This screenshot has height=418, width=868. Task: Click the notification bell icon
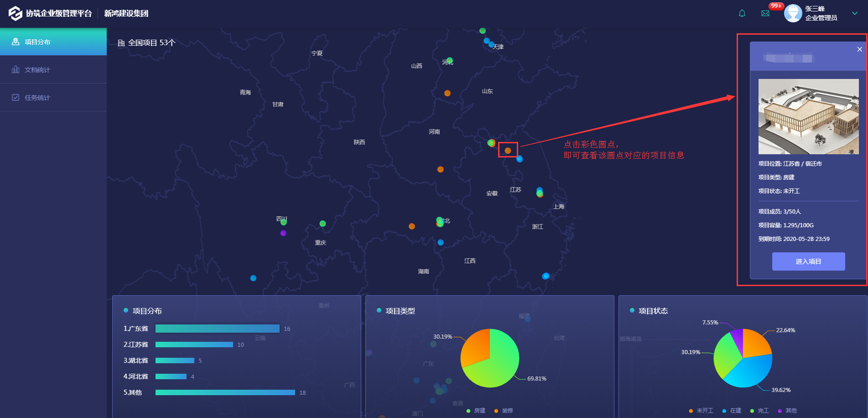click(x=742, y=13)
